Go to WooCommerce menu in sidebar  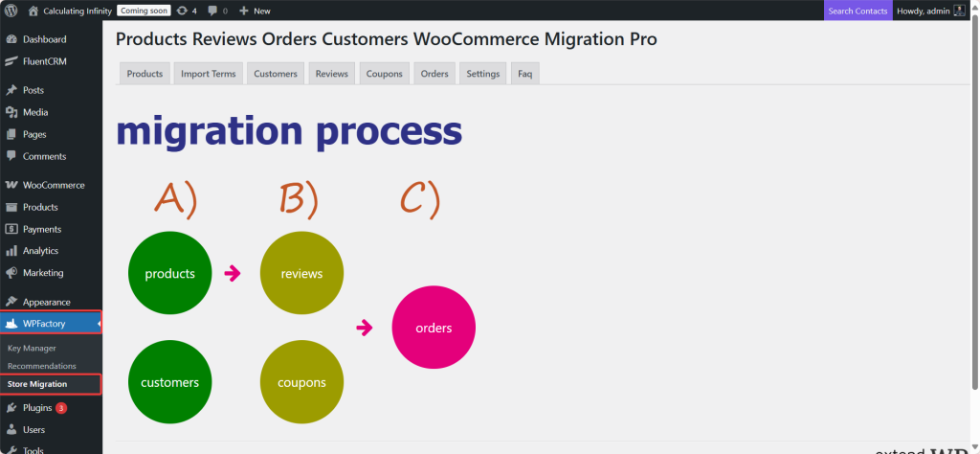(x=54, y=185)
